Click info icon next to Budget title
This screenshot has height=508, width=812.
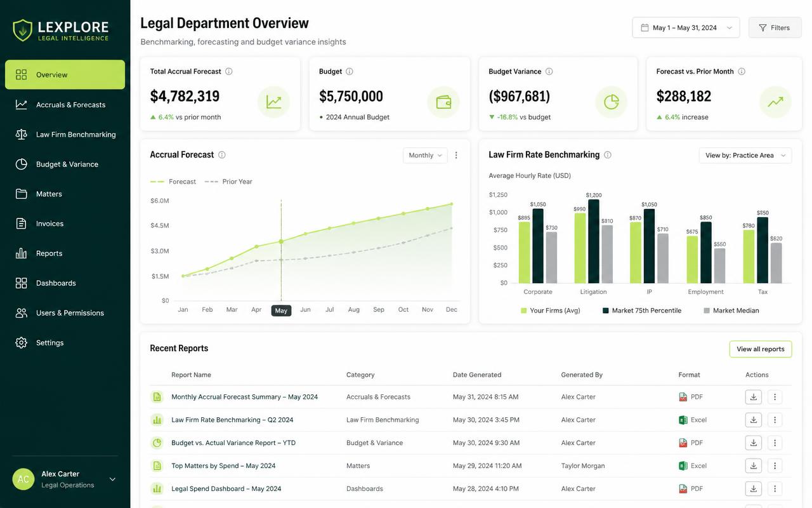pyautogui.click(x=350, y=72)
